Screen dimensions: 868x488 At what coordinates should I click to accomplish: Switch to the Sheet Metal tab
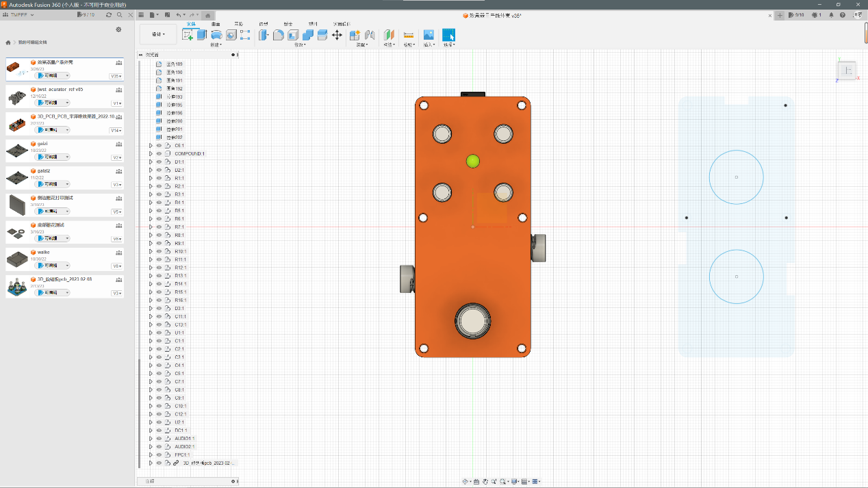click(x=288, y=24)
